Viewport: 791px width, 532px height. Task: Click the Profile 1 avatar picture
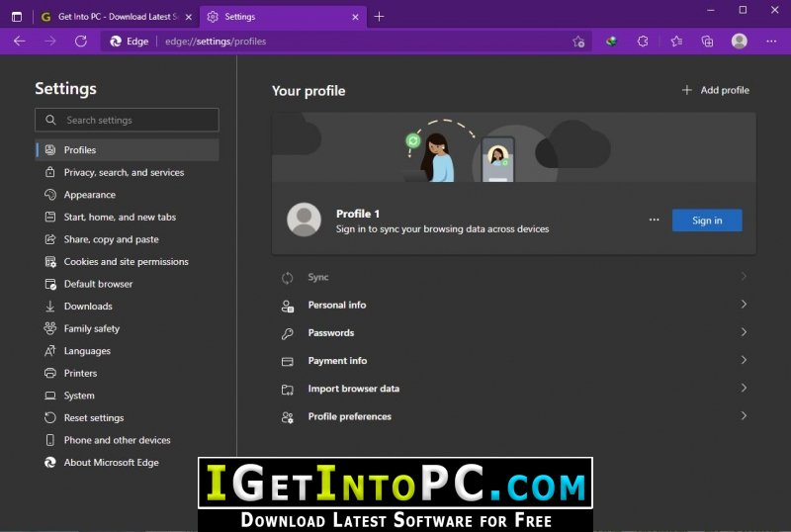[304, 220]
